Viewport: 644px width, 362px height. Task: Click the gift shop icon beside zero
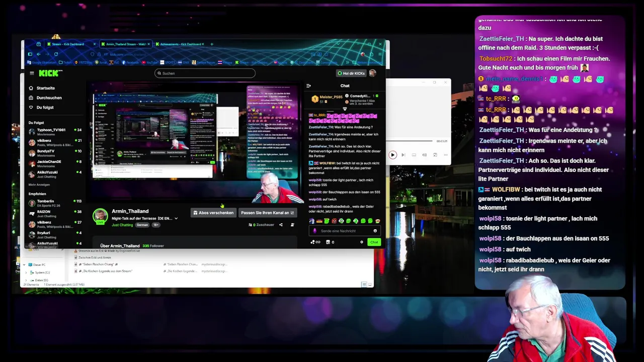click(x=330, y=242)
